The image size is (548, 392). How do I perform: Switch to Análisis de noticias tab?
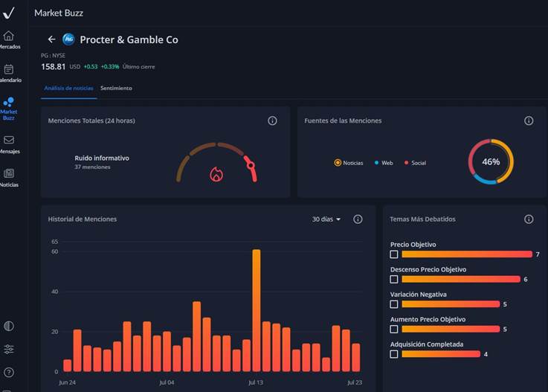click(68, 88)
